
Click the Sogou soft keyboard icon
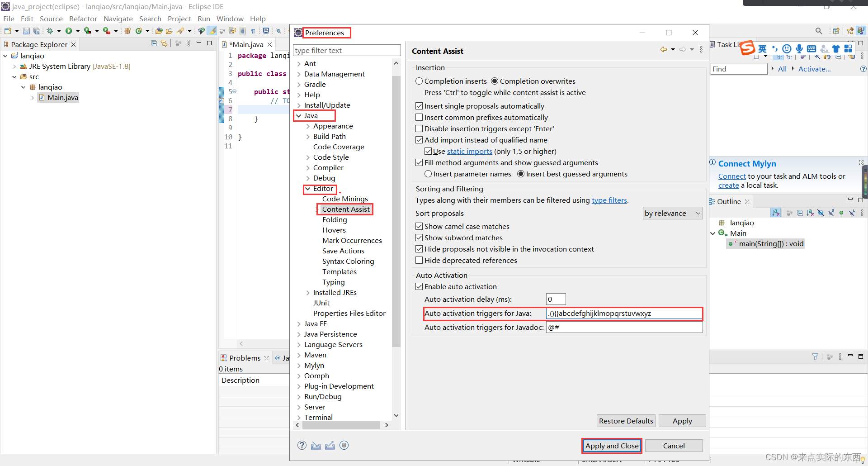click(x=811, y=48)
